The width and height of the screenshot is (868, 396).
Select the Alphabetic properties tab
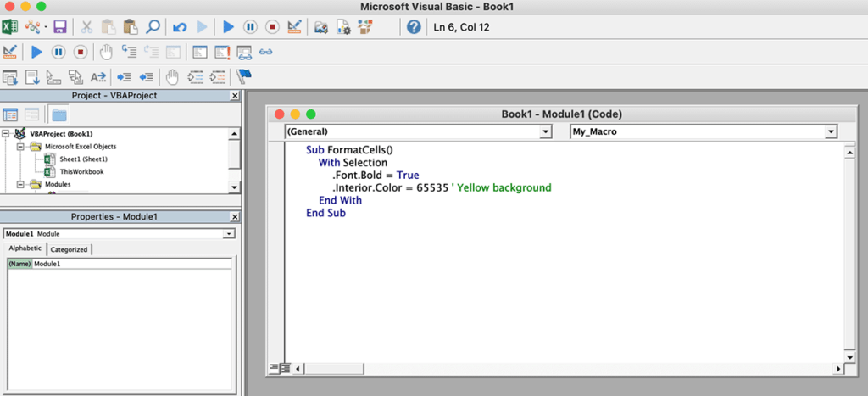click(25, 248)
